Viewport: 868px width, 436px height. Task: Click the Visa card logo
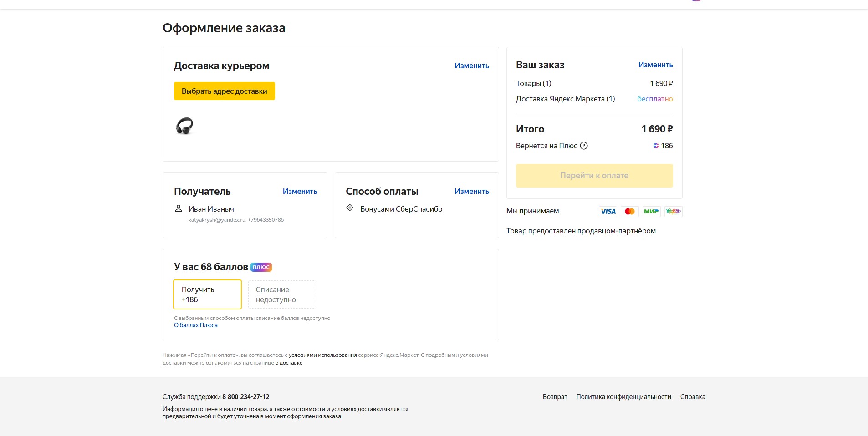pos(608,211)
